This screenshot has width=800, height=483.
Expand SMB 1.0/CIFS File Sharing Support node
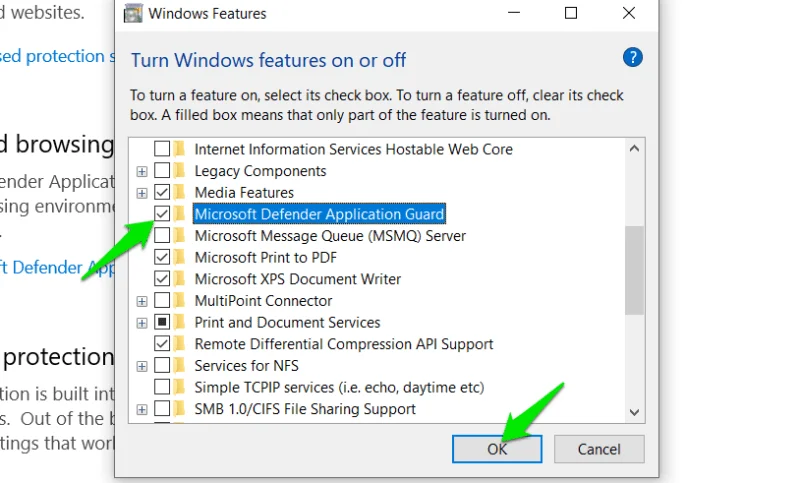click(142, 410)
